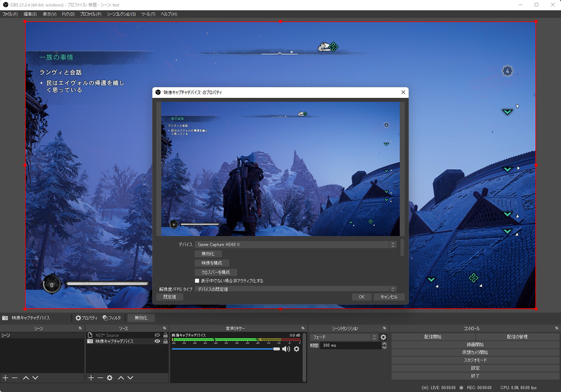Toggle lock on NDI Source
The width and height of the screenshot is (561, 392).
(165, 335)
